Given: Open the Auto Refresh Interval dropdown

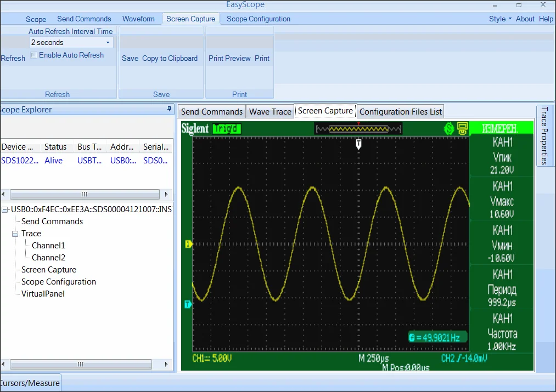Looking at the screenshot, I should click(x=108, y=43).
